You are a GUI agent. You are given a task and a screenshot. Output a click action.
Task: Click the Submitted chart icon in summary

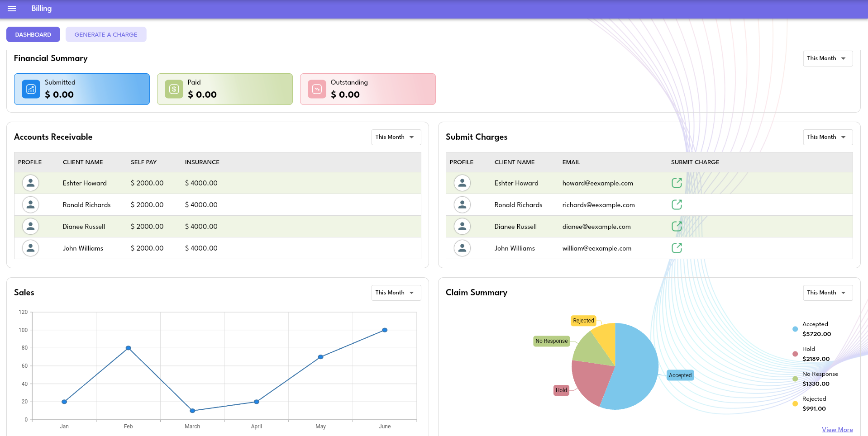(x=31, y=89)
